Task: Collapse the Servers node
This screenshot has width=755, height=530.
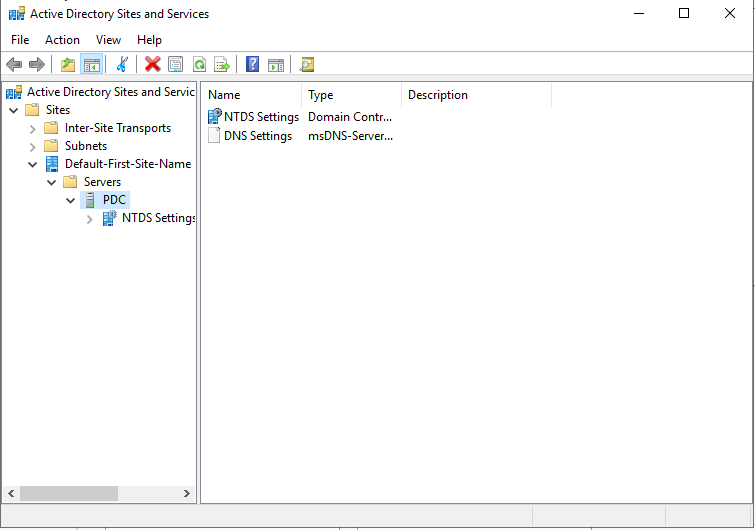Action: click(52, 182)
